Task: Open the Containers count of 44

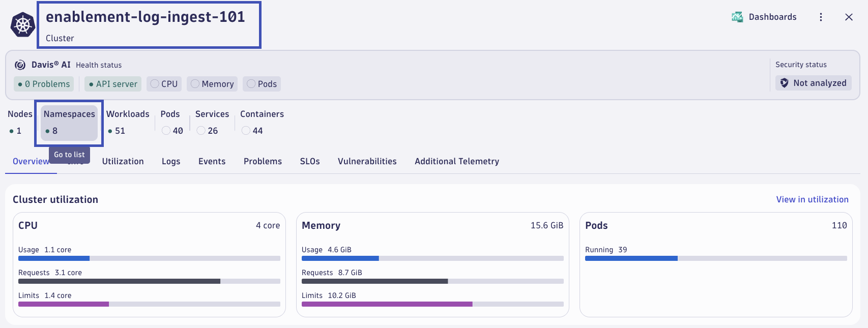Action: pos(262,123)
